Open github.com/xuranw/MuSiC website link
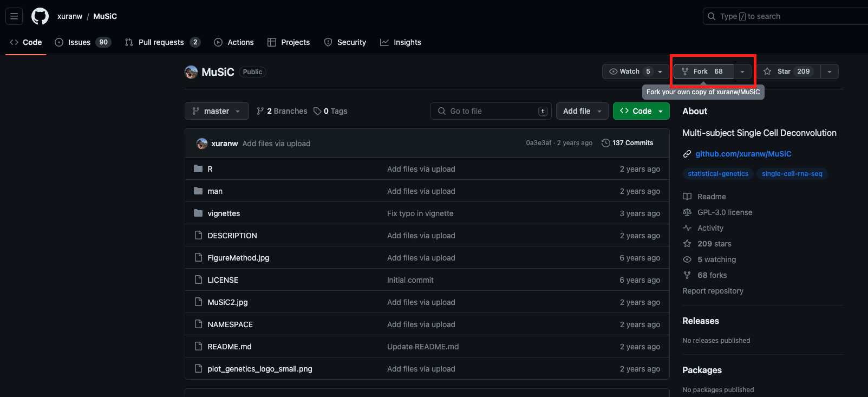The image size is (868, 397). pos(743,154)
